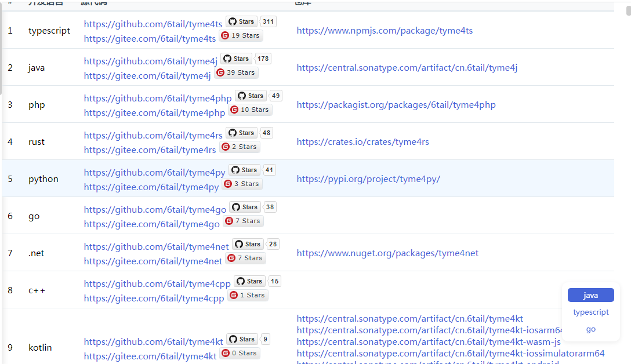Open Gitee 39 Stars badge for tyme4j

[x=236, y=72]
